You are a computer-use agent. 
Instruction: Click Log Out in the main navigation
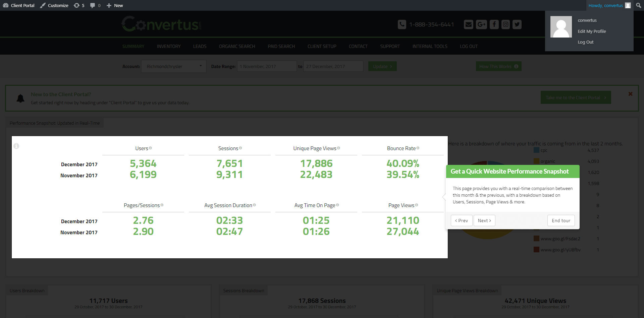coord(469,46)
